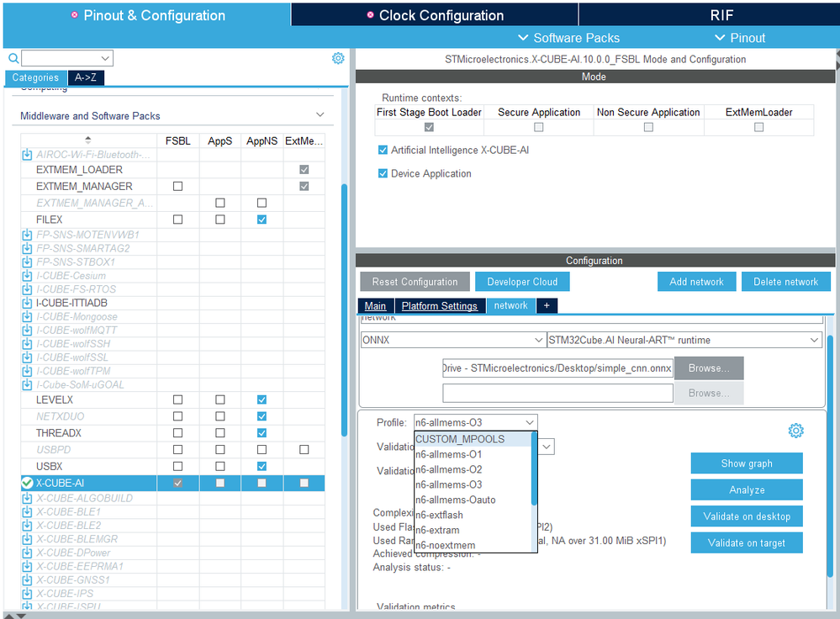Click download icon beside I-CUBE-FS-RTOS
This screenshot has width=840, height=619.
[27, 289]
